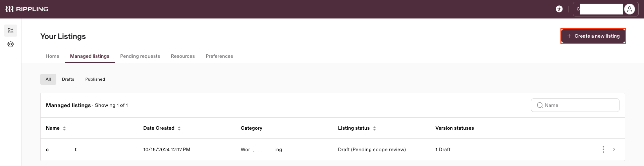644x166 pixels.
Task: Open the Preferences tab
Action: 219,56
